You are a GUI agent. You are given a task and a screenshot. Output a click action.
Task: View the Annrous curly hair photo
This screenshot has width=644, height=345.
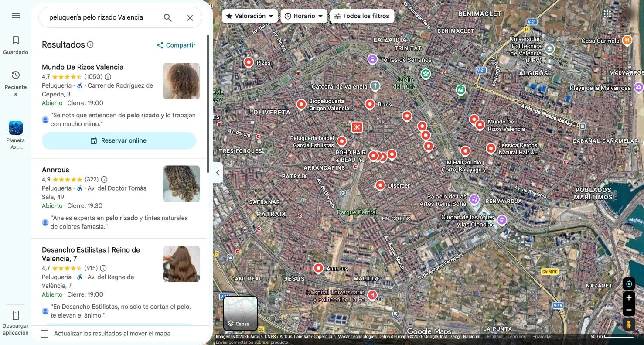click(181, 184)
